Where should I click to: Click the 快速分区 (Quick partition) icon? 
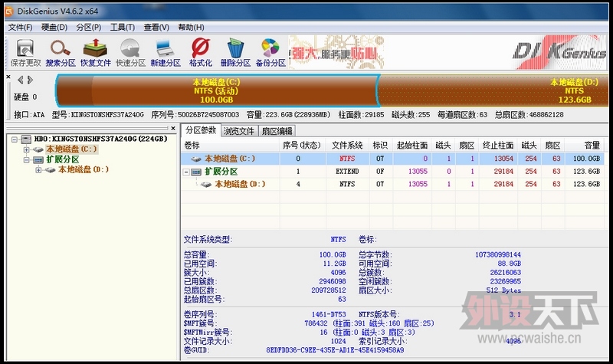tap(130, 52)
